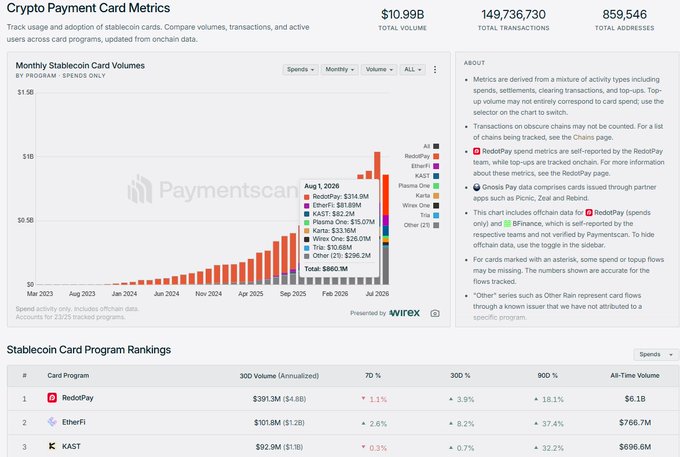Click KAST $696.6M all-time volume cell
This screenshot has height=457, width=680.
coord(635,447)
